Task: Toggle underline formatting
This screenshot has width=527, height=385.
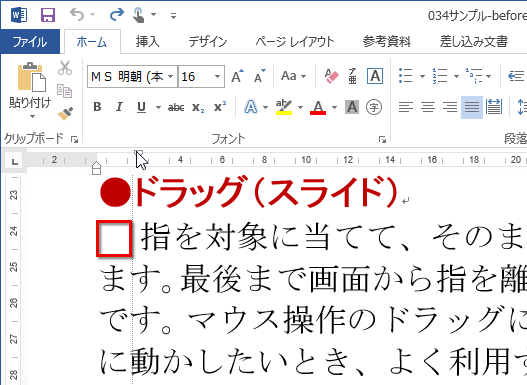Action: click(141, 107)
